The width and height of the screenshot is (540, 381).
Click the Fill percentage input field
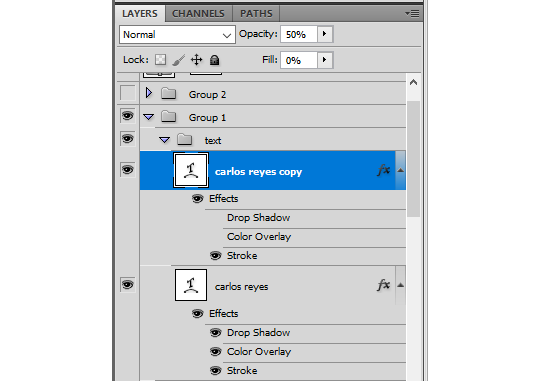299,60
